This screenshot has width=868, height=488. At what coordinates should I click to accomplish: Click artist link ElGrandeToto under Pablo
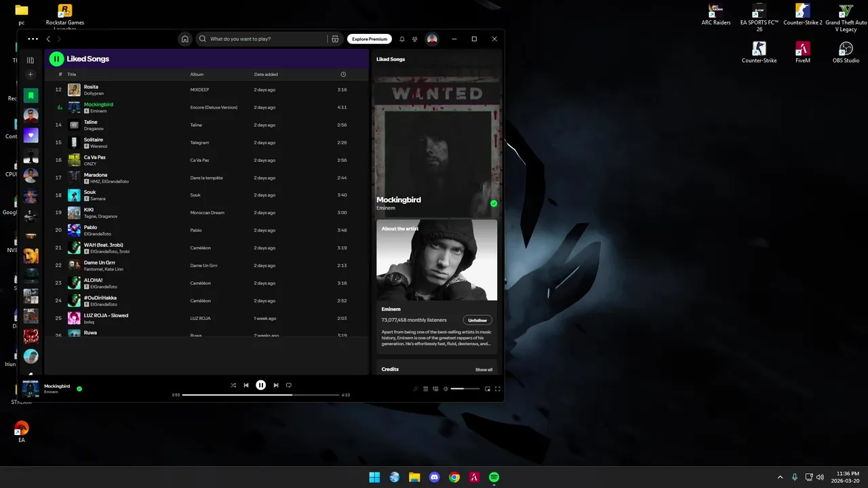98,234
